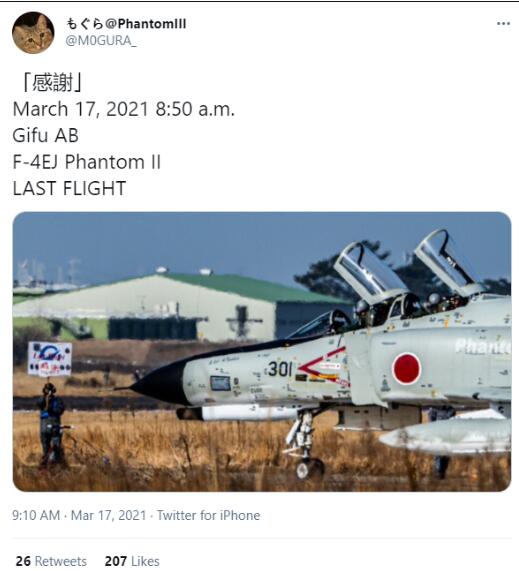Screen dimensions: 519x571
Task: Click the Mar 17, 2021 date link
Action: pos(108,515)
